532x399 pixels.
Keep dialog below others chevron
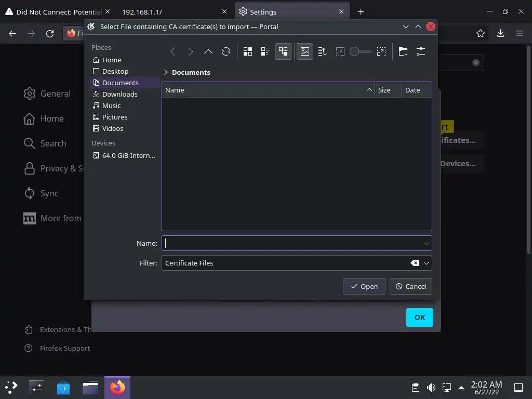tap(405, 27)
